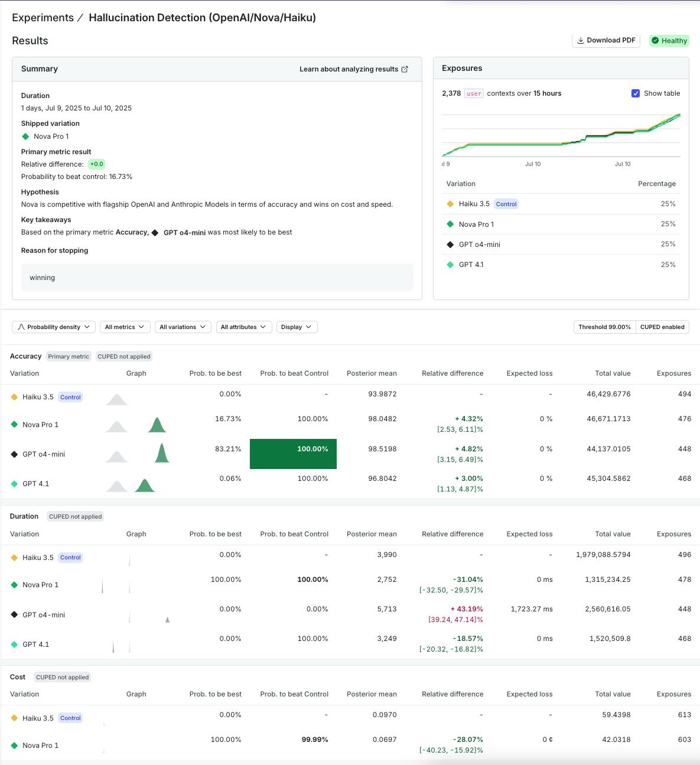Click the GPT o4-mini black diamond in Key takeaways
Image resolution: width=700 pixels, height=765 pixels.
coord(155,233)
